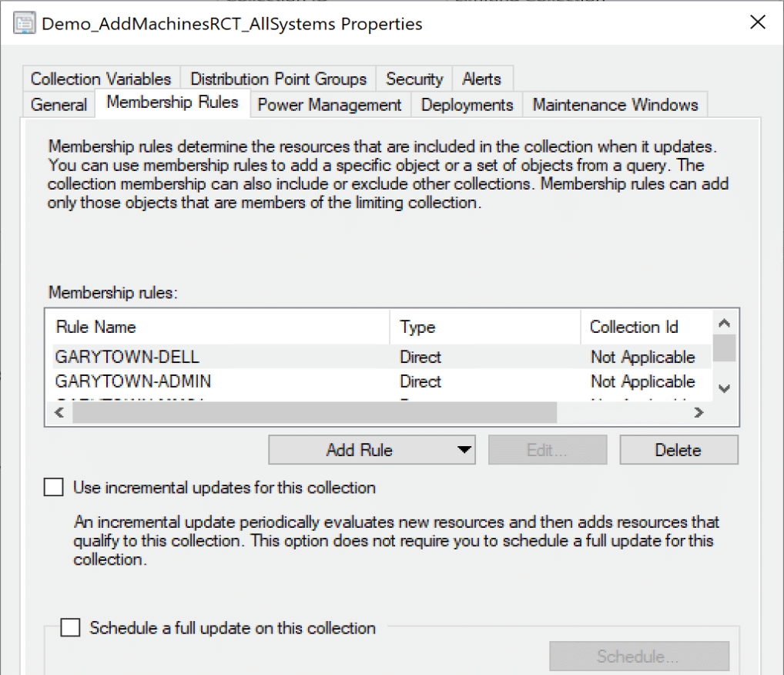Screen dimensions: 784x675
Task: Select the GARYTOWN-ADMIN rule row
Action: coord(133,381)
